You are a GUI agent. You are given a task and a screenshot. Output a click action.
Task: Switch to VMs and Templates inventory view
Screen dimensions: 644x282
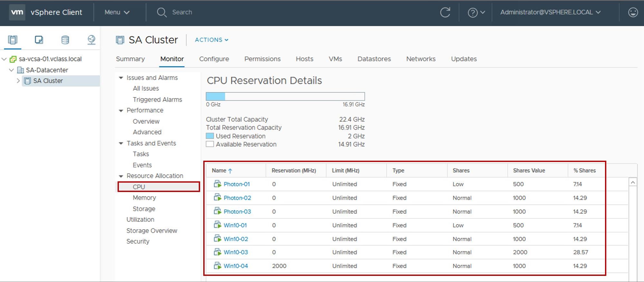click(39, 40)
